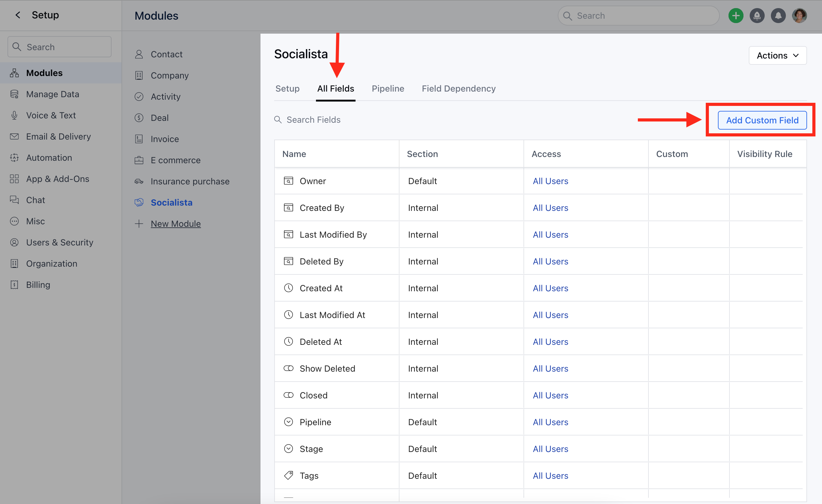Click the New Module link
822x504 pixels.
(x=176, y=223)
